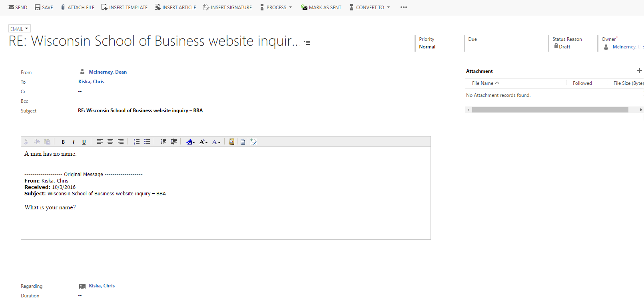
Task: Insert a numbered list
Action: pos(137,142)
